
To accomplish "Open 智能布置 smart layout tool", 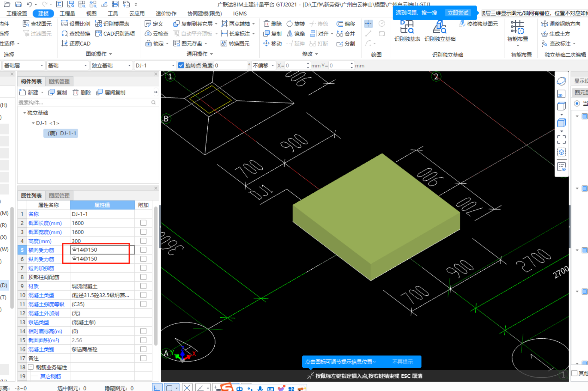I will [x=517, y=31].
